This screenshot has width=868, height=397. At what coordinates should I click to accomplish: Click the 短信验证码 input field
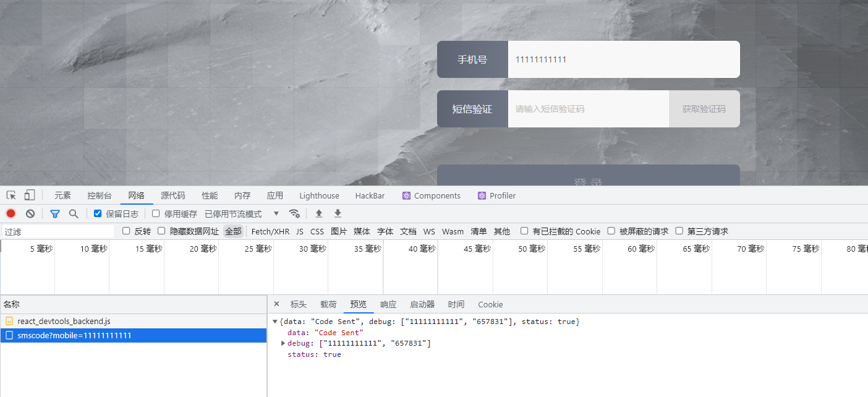coord(587,109)
